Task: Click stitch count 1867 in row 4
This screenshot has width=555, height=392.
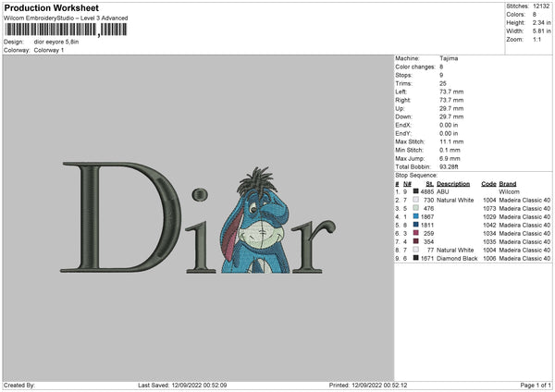Action: click(x=426, y=217)
